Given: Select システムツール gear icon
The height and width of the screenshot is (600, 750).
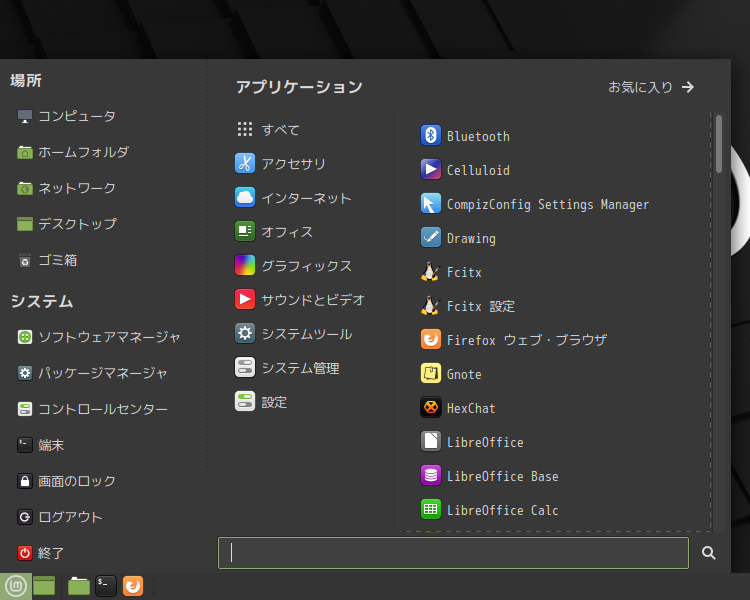Looking at the screenshot, I should pos(245,333).
